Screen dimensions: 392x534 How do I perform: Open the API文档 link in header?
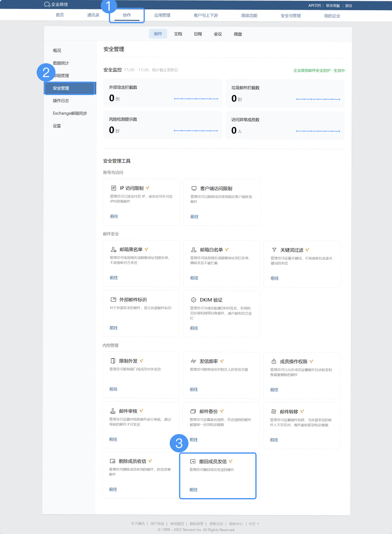(x=314, y=6)
